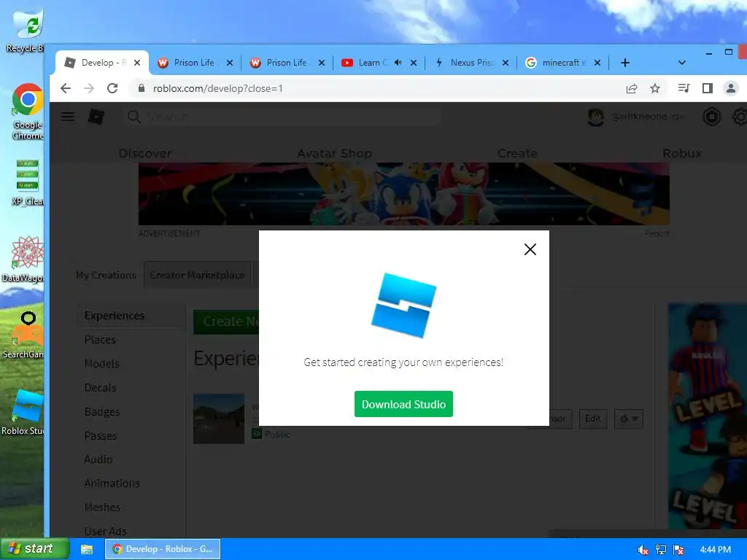747x560 pixels.
Task: Click the lock icon in address bar
Action: [x=141, y=88]
